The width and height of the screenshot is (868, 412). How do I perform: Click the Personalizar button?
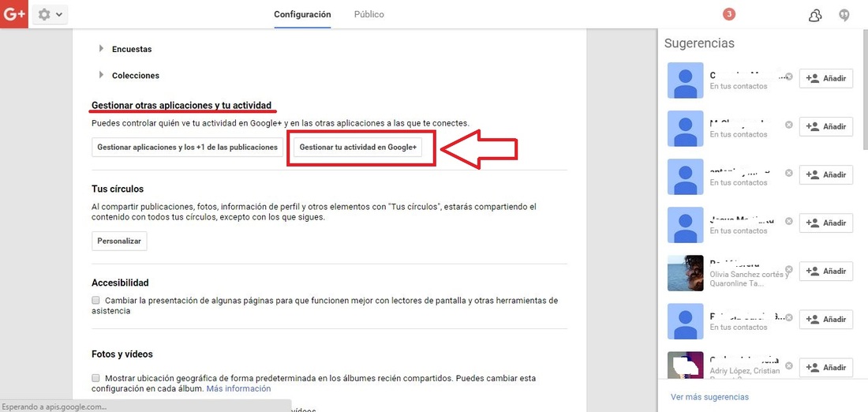[119, 241]
